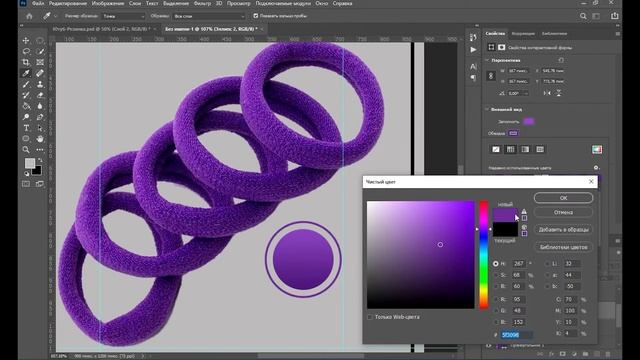Open the Layers menu in menu bar
The width and height of the screenshot is (640, 360).
tap(135, 3)
